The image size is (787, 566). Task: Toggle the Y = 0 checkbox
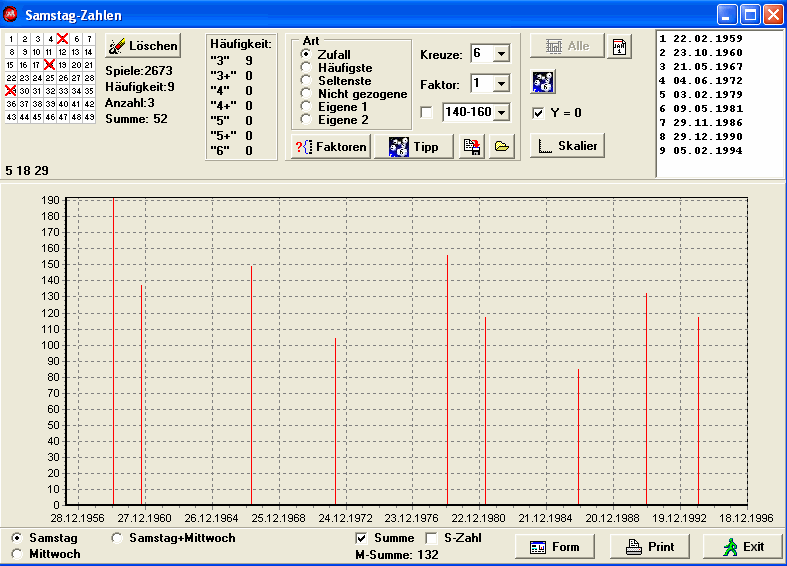pos(539,113)
